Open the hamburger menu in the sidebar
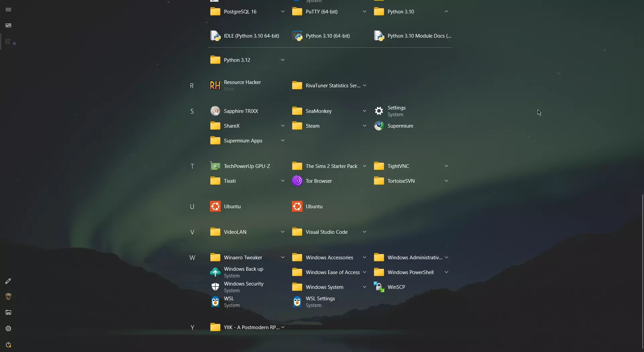The image size is (644, 352). click(8, 9)
